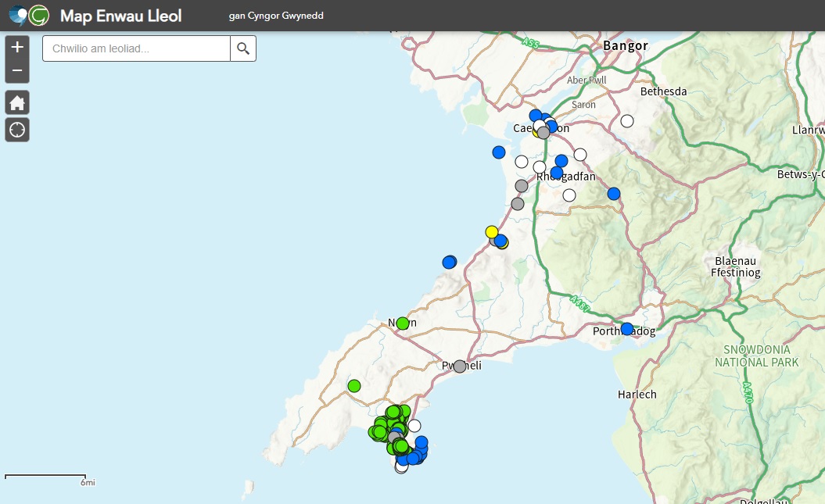Click the Bangor place label
Image resolution: width=825 pixels, height=504 pixels.
[x=625, y=46]
